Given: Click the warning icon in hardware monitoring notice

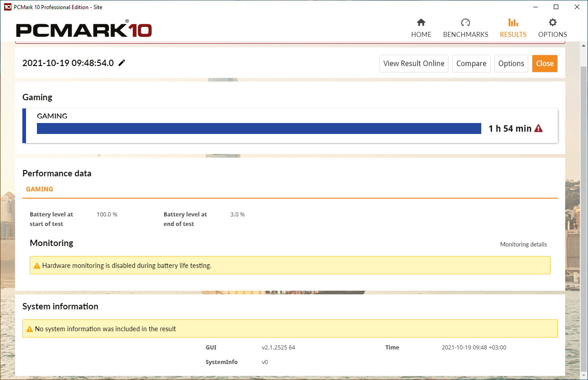Looking at the screenshot, I should (37, 265).
